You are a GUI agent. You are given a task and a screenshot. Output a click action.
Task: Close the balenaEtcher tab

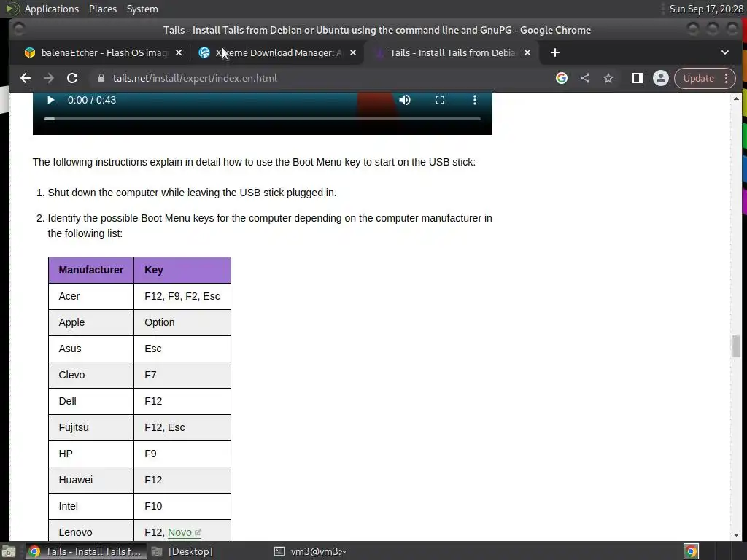tap(179, 52)
